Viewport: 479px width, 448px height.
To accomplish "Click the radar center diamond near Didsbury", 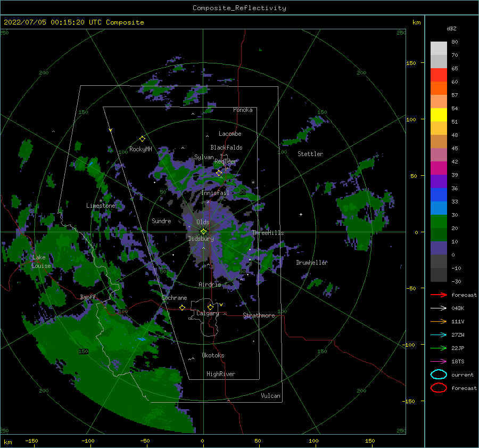I will (203, 232).
